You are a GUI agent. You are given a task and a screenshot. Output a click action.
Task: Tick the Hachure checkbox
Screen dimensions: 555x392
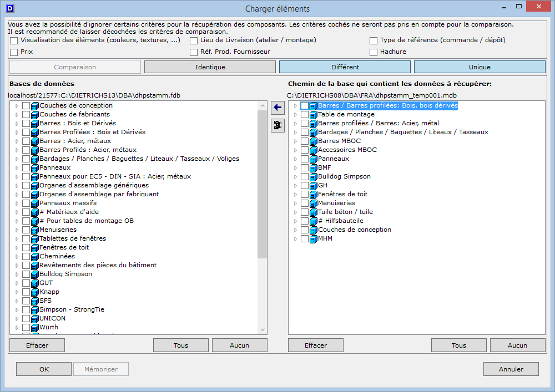pos(374,52)
